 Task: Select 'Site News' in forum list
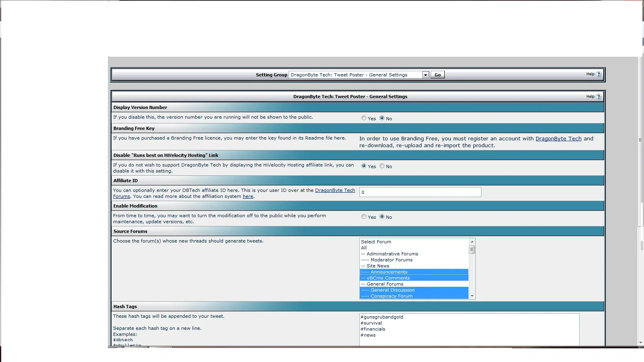click(x=414, y=266)
